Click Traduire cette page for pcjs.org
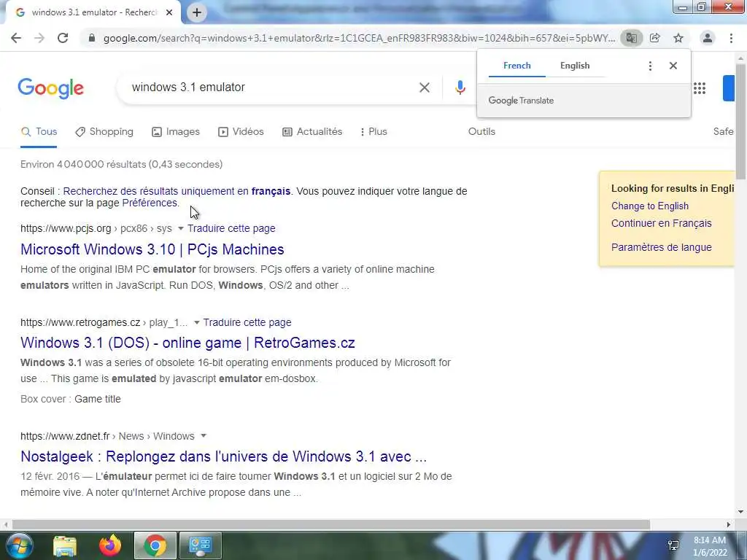This screenshot has width=747, height=560. 231,228
